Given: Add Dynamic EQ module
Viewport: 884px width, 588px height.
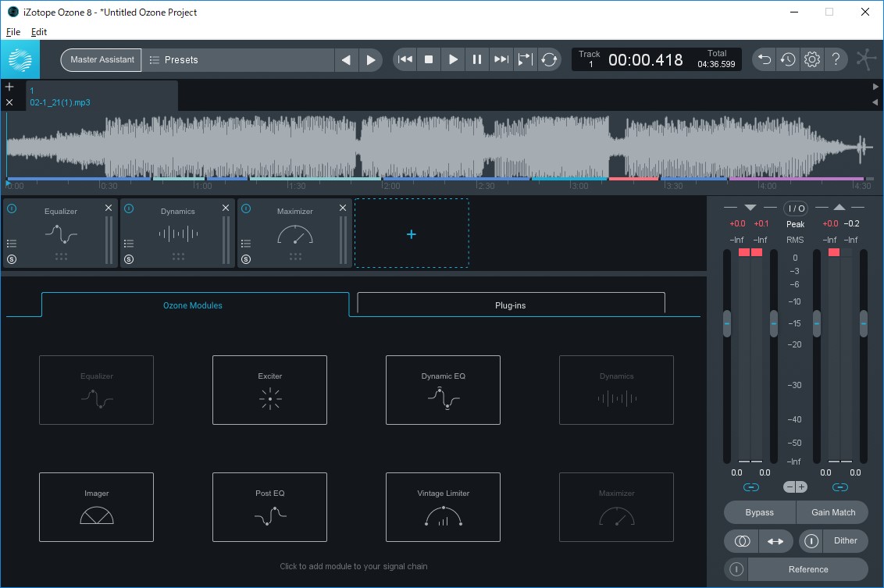Looking at the screenshot, I should [443, 390].
